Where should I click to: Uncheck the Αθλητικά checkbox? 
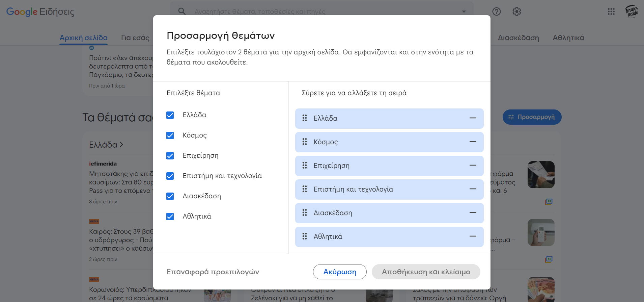[170, 217]
